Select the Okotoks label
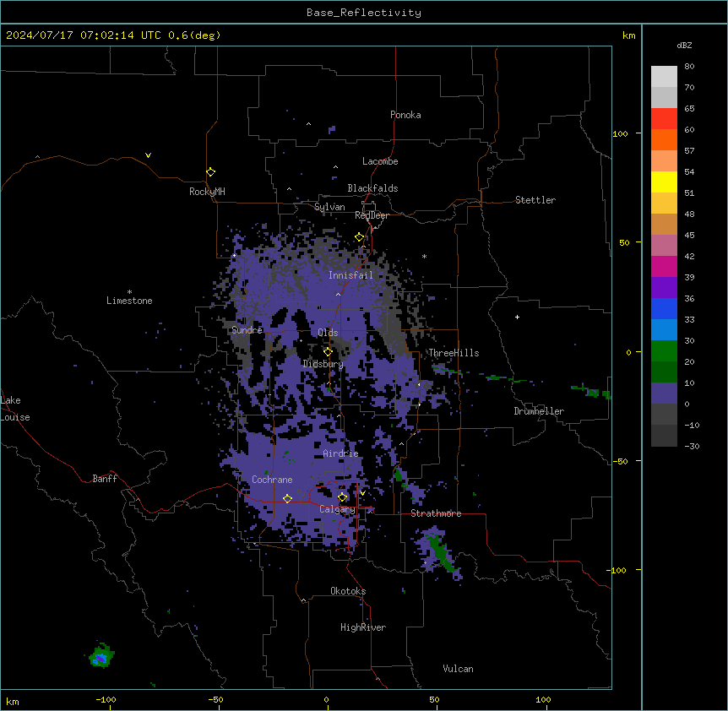 pos(348,591)
